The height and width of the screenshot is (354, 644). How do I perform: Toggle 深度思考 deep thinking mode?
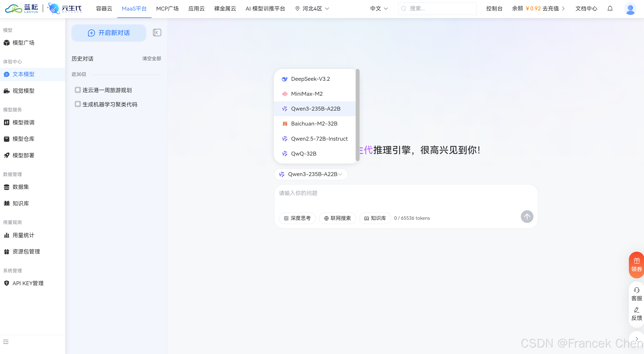click(x=297, y=218)
